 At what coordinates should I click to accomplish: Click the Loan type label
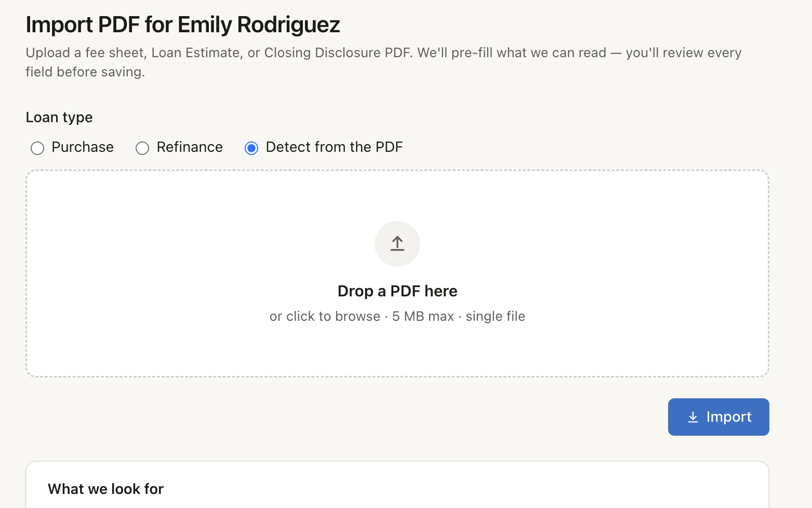point(59,118)
